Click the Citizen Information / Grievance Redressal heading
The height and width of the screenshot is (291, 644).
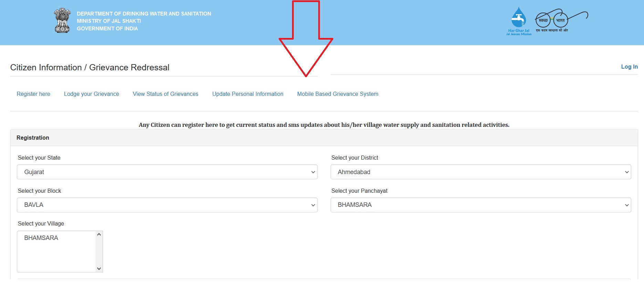click(90, 67)
